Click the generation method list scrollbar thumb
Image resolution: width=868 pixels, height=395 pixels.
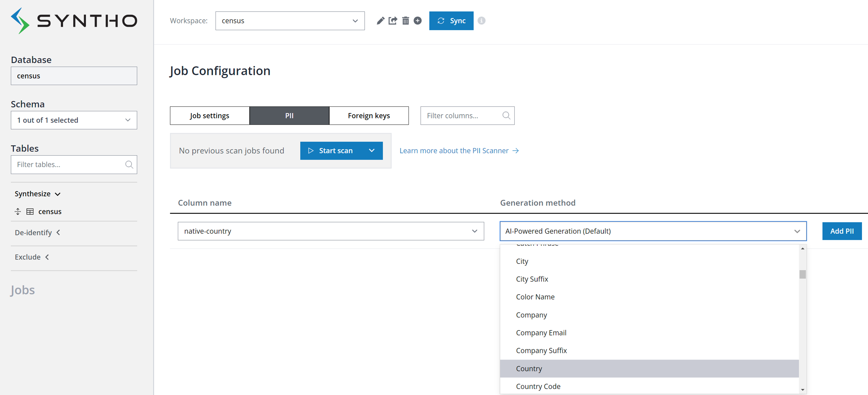(802, 274)
